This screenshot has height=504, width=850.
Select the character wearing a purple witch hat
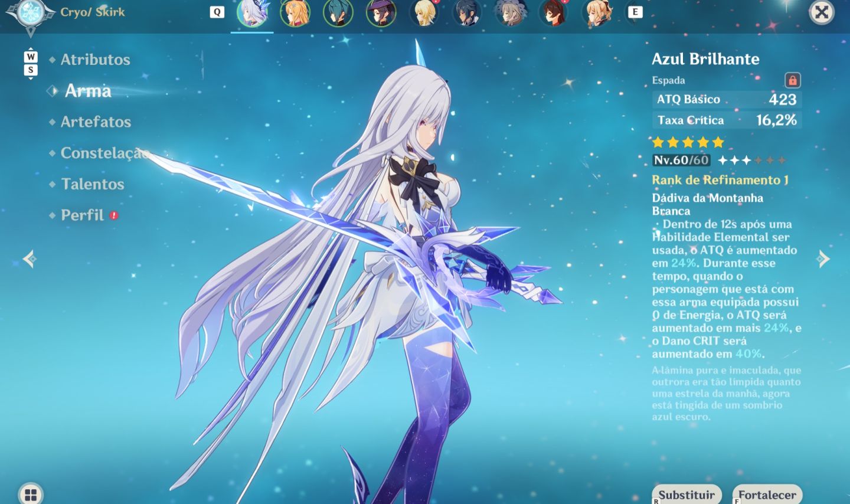tap(381, 12)
